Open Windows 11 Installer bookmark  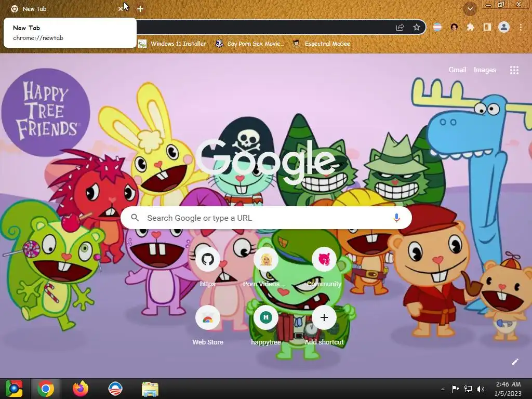point(172,44)
